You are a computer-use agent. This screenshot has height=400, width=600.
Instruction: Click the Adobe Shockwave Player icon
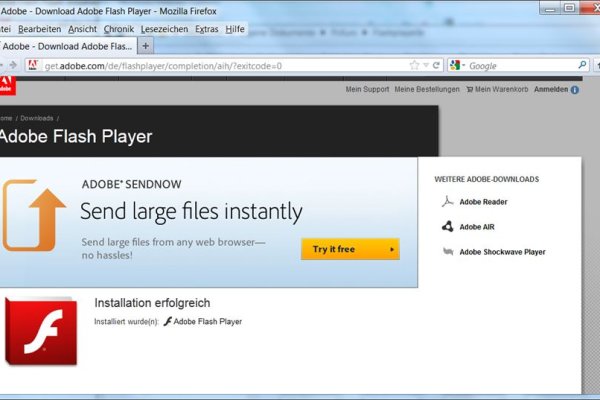pyautogui.click(x=448, y=252)
